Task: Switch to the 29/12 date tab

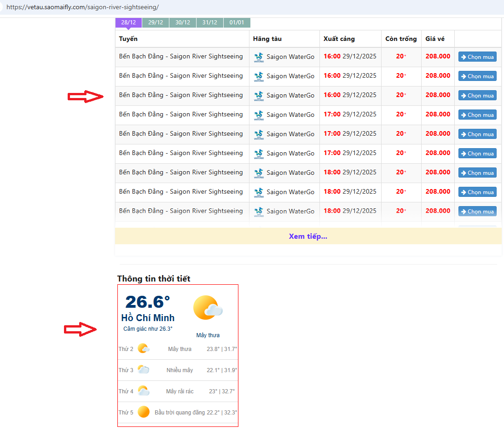Action: 156,23
